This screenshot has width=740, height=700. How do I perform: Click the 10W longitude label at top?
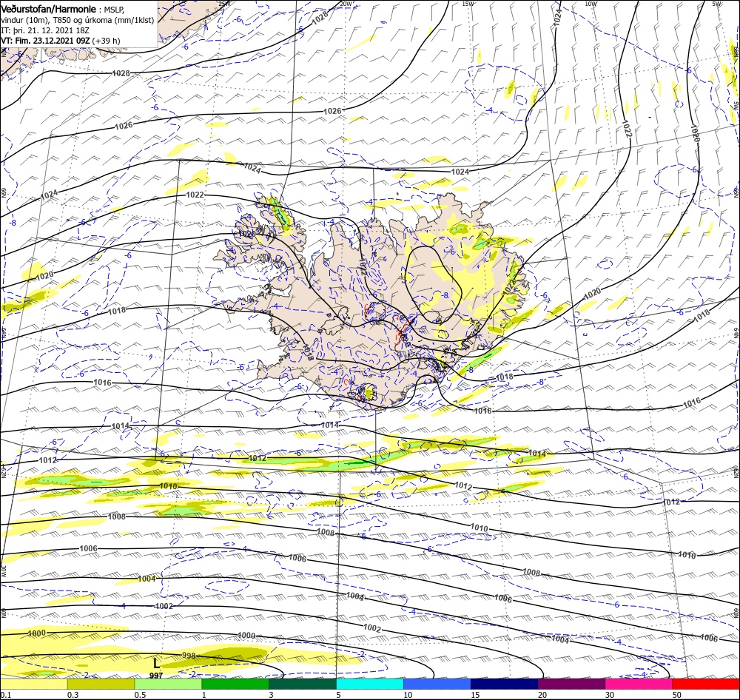591,3
